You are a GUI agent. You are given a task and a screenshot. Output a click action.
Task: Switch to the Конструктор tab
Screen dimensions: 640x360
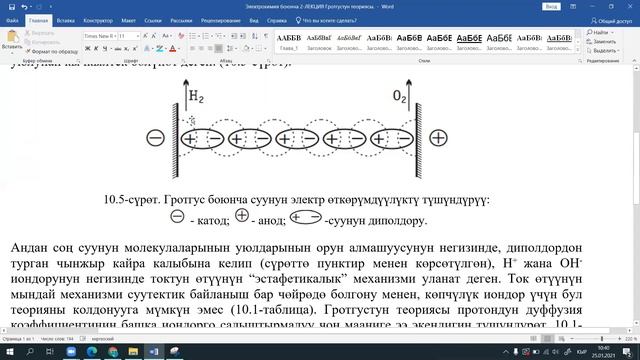98,20
